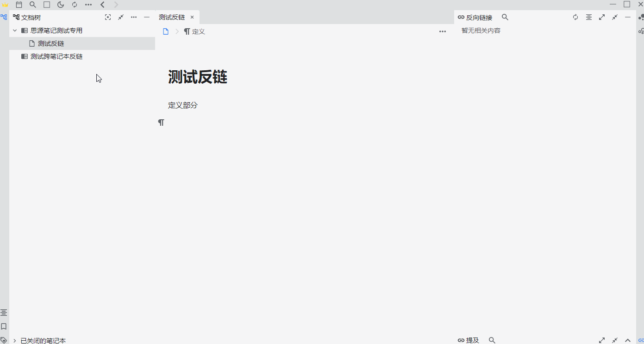The image size is (644, 344).
Task: Toggle dark mode with the moon icon
Action: point(61,5)
